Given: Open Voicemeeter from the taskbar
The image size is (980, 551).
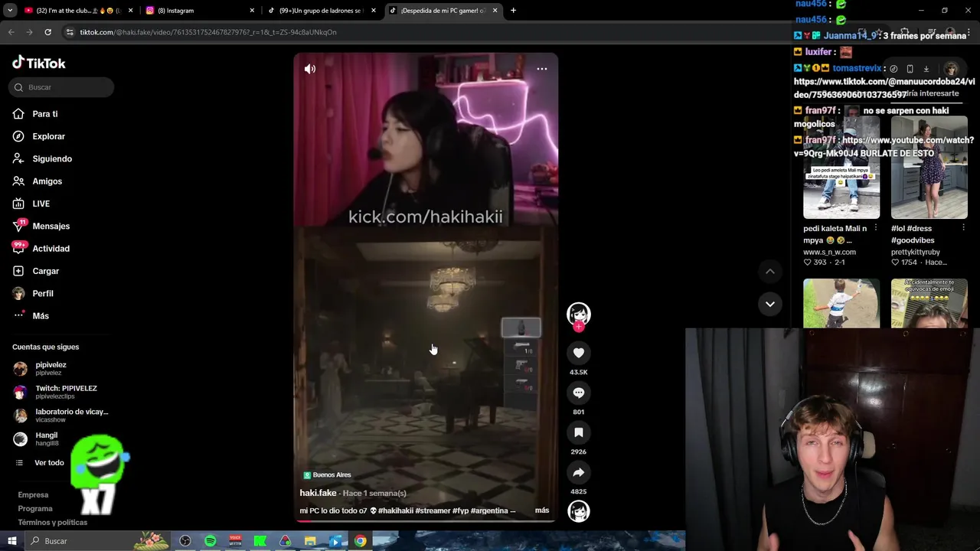Looking at the screenshot, I should 235,541.
